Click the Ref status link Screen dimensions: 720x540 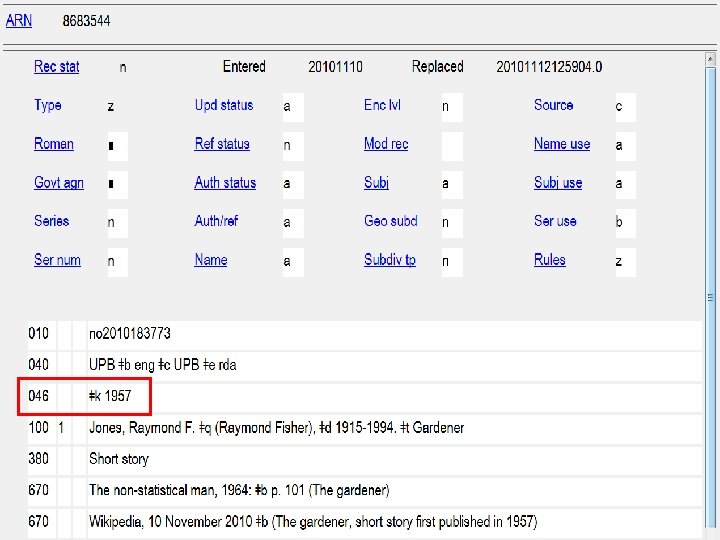[x=222, y=144]
